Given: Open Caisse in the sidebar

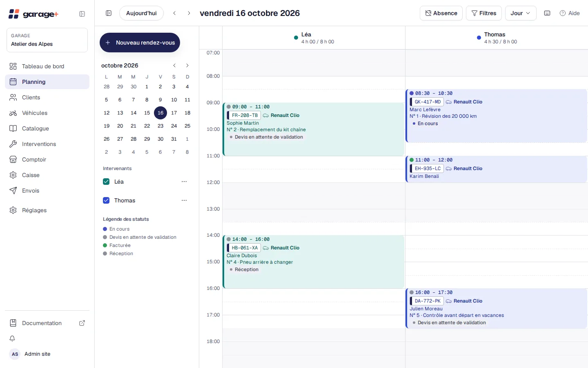Looking at the screenshot, I should (x=47, y=175).
